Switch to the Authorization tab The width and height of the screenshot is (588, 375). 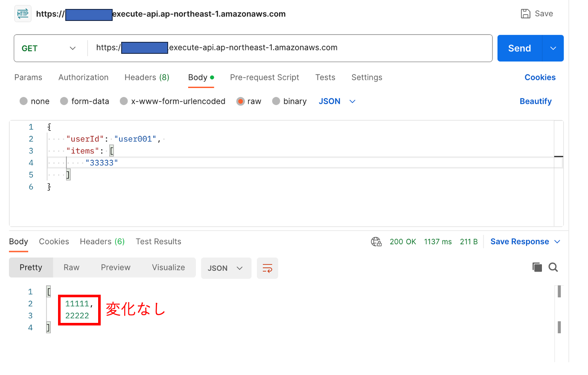point(83,77)
